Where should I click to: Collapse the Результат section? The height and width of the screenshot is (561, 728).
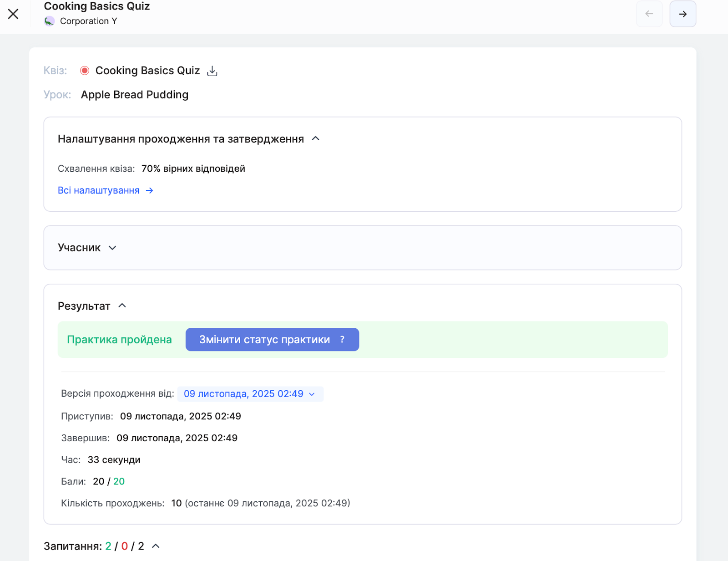pyautogui.click(x=122, y=306)
